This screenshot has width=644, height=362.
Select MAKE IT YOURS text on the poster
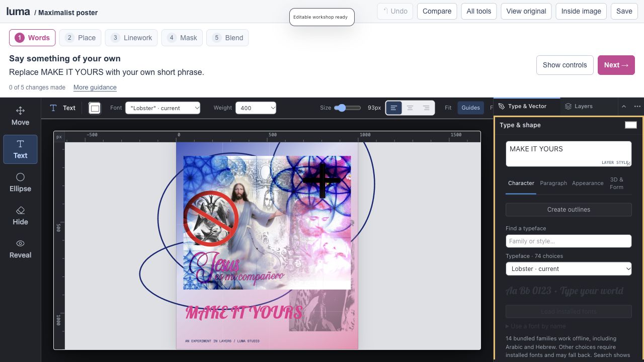(244, 312)
